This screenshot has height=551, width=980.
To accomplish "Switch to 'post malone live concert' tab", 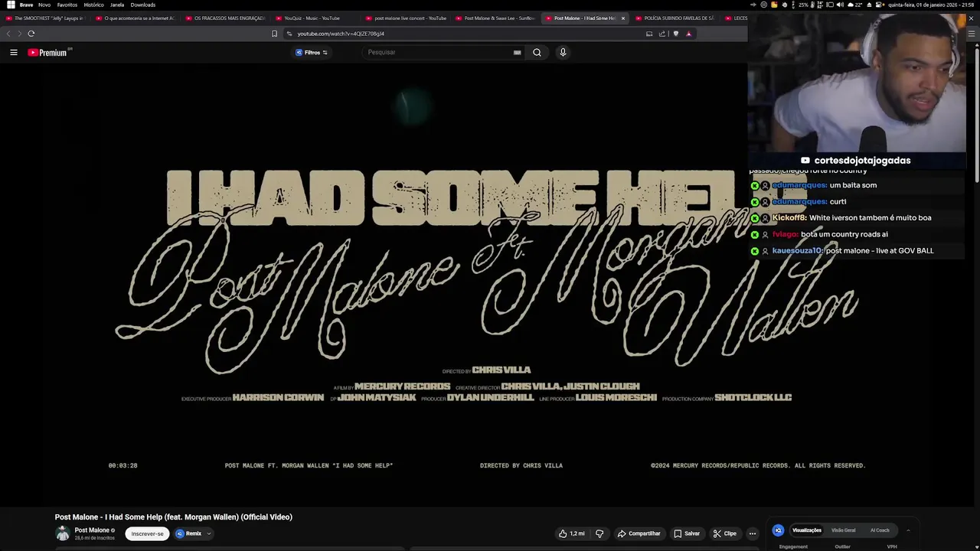I will [406, 18].
